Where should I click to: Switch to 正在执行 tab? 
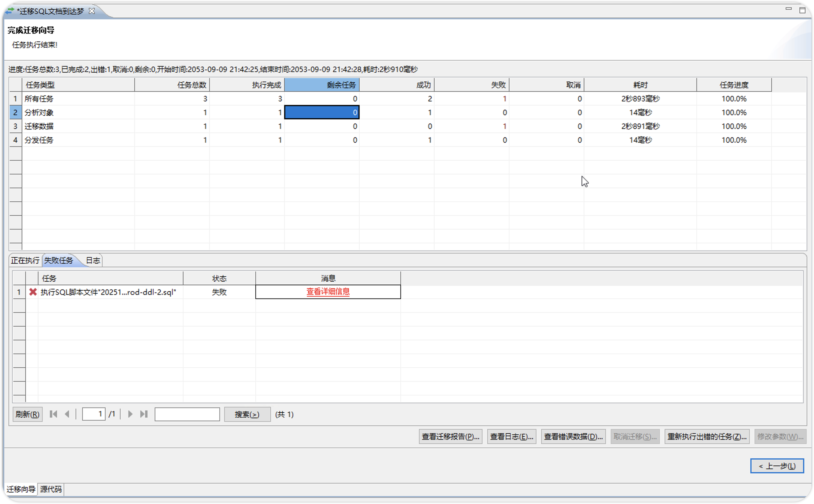pyautogui.click(x=25, y=260)
